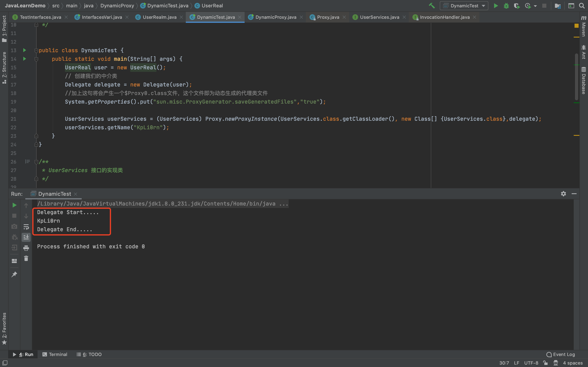Toggle scroll to end of console
The height and width of the screenshot is (367, 588).
(x=26, y=237)
